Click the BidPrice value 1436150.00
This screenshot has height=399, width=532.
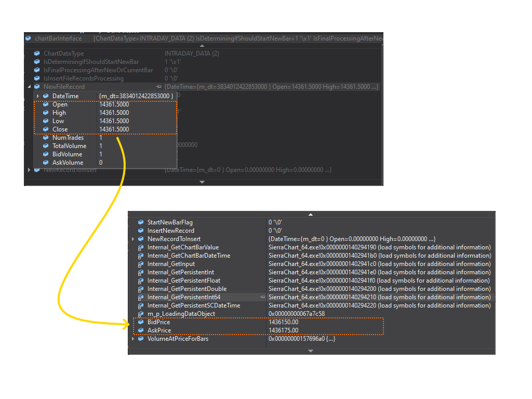(x=283, y=322)
